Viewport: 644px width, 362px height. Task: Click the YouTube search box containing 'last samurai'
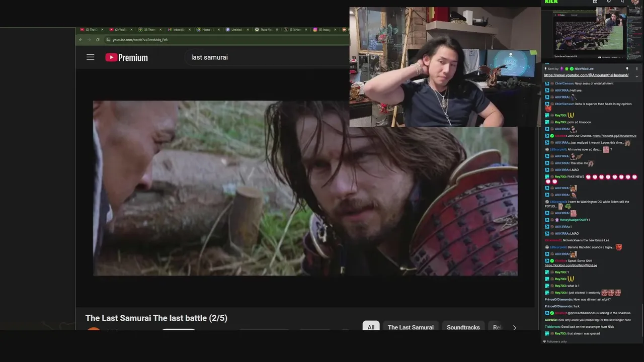click(267, 57)
